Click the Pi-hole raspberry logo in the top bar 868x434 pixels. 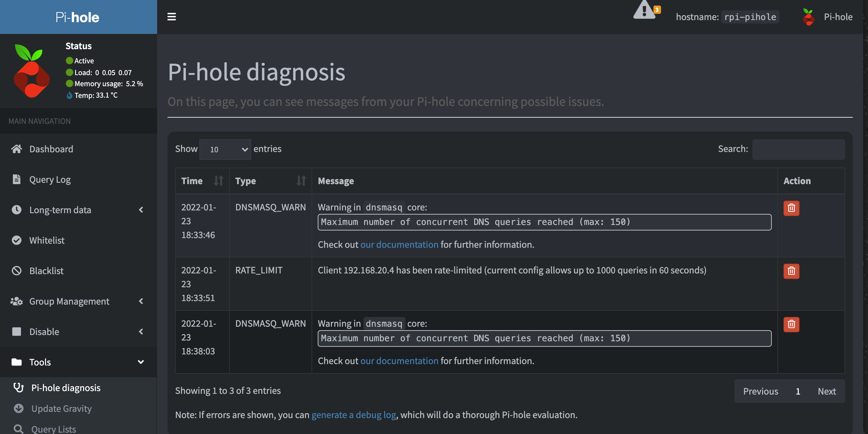pyautogui.click(x=808, y=17)
